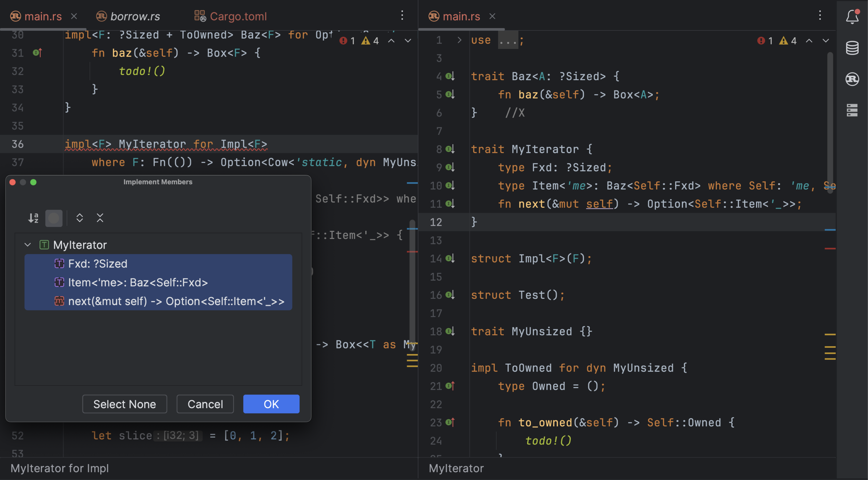Expand the MyIterator tree item

(x=29, y=243)
